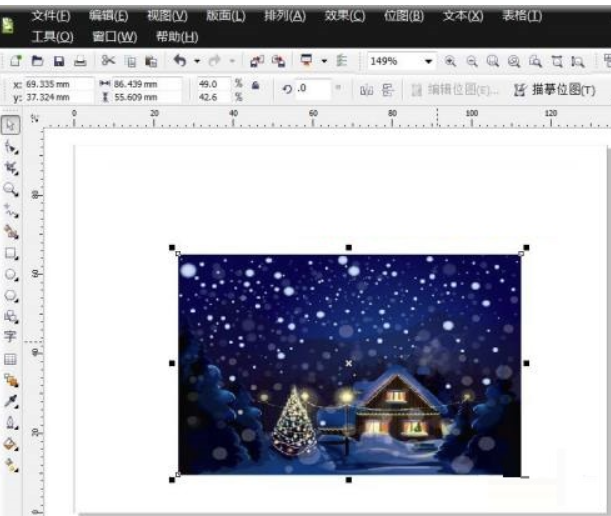Open the 149% zoom level dropdown

(x=428, y=61)
